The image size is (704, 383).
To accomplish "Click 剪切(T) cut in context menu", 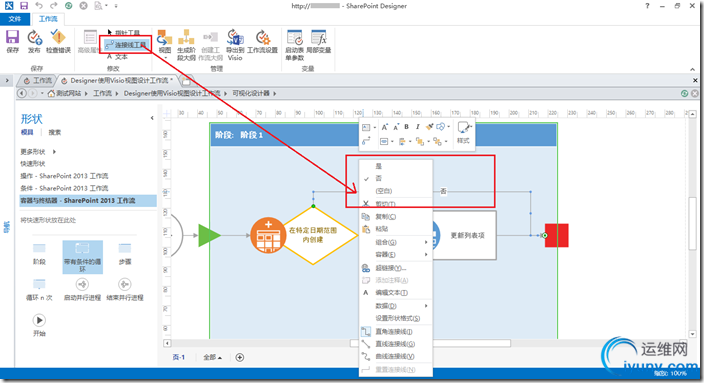I will coord(396,204).
